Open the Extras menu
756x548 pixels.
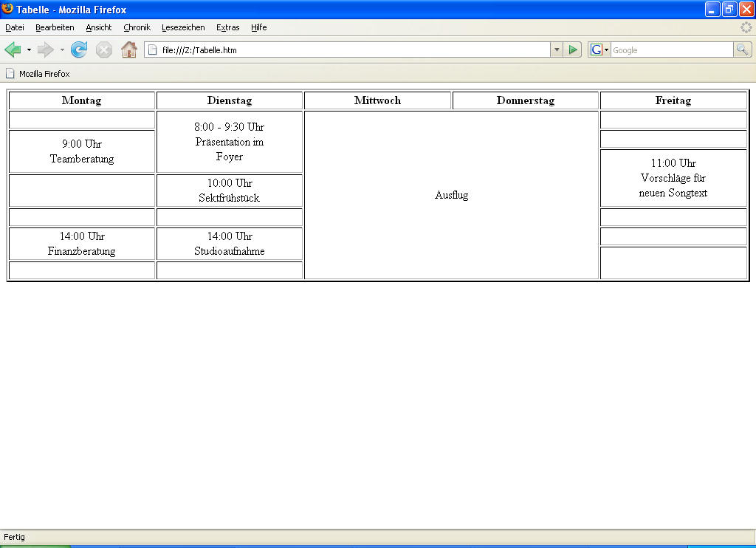pos(227,27)
